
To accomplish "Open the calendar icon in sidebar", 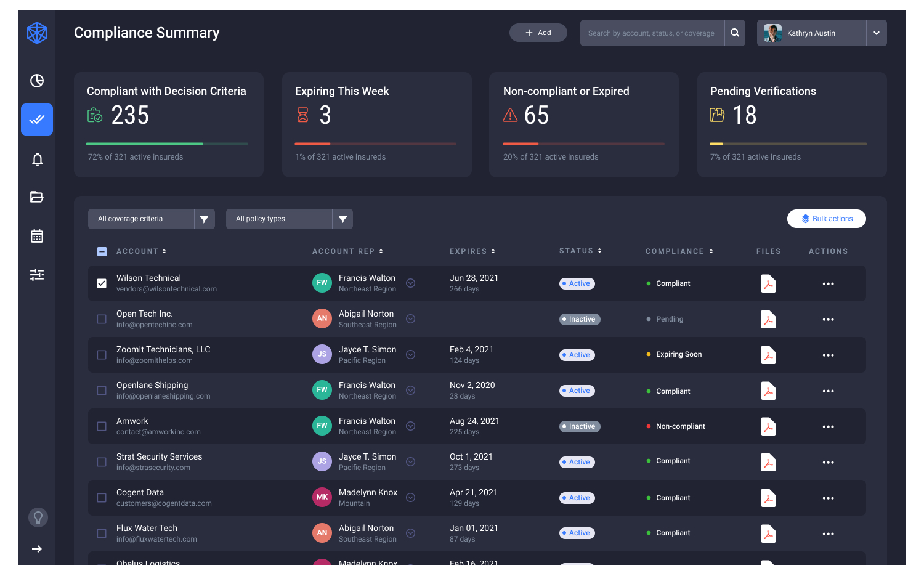I will pyautogui.click(x=37, y=236).
